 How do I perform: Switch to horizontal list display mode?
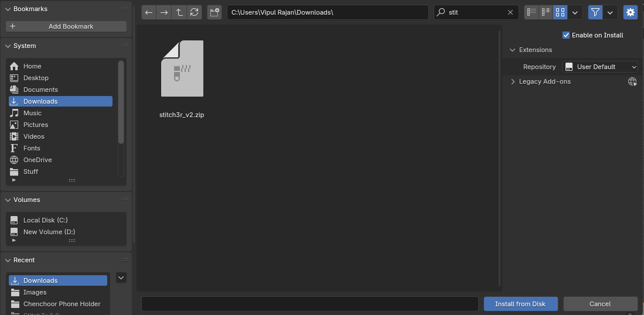(546, 12)
